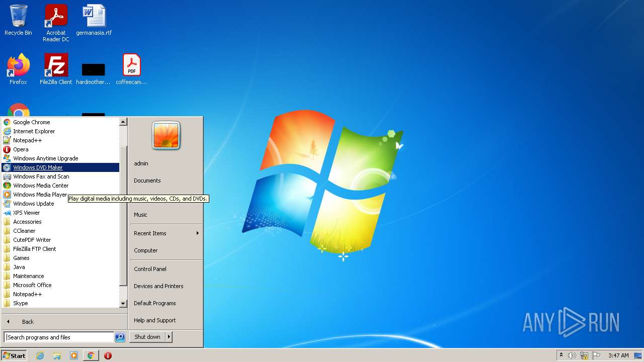Show hidden tray icons arrow

561,355
